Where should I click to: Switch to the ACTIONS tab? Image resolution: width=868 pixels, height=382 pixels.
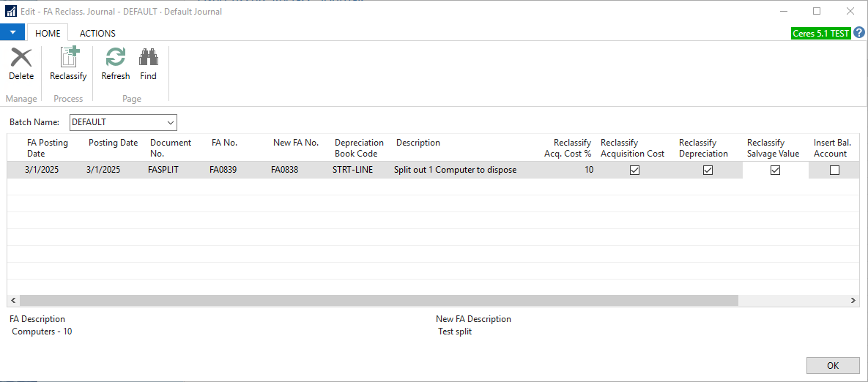(x=97, y=33)
